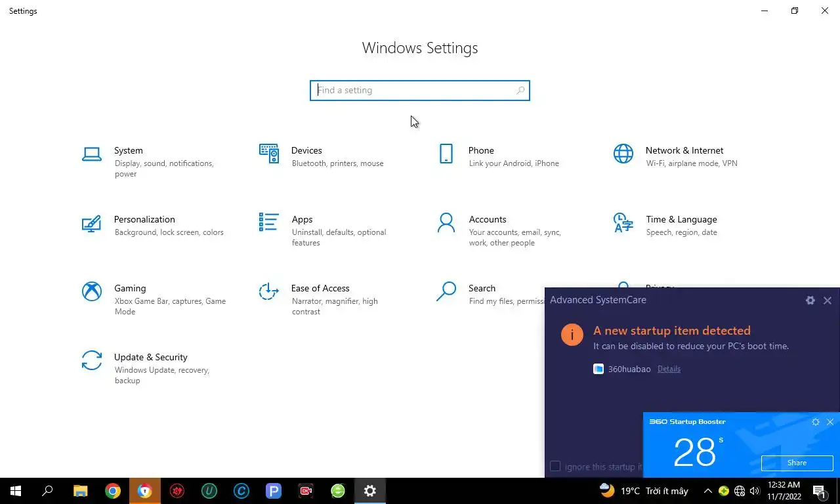Open the red screen recorder taskbar app
Screen dimensions: 840x504
[306, 491]
